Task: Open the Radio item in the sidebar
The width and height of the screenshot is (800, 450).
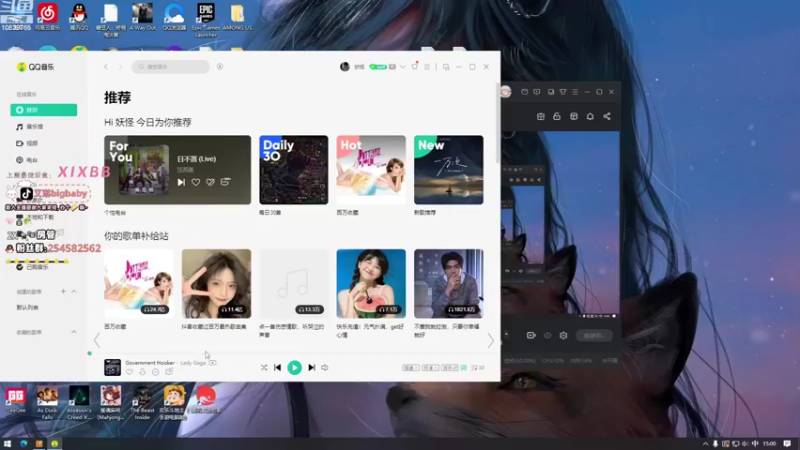Action: [27, 160]
